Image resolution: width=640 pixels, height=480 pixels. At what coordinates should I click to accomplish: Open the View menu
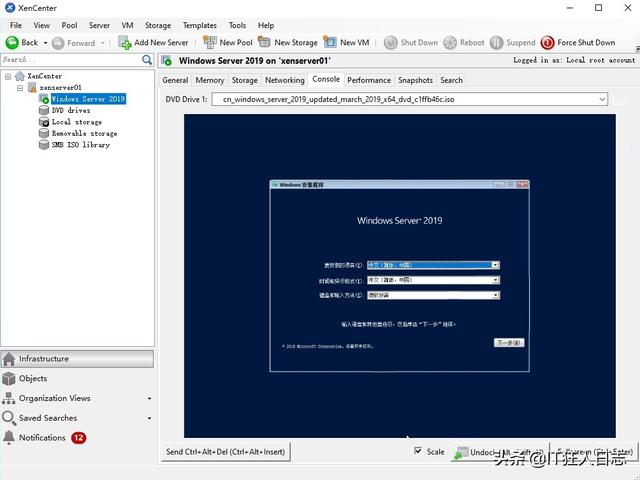[42, 25]
